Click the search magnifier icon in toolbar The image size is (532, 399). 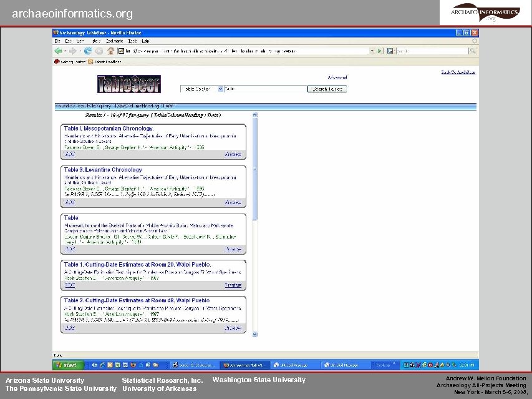point(473,51)
